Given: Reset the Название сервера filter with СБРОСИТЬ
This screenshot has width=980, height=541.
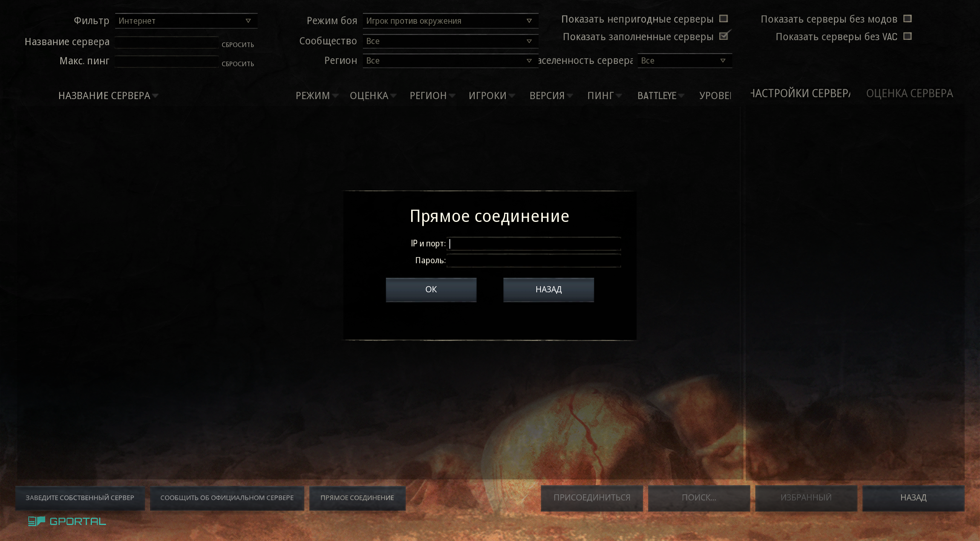Looking at the screenshot, I should (x=238, y=45).
